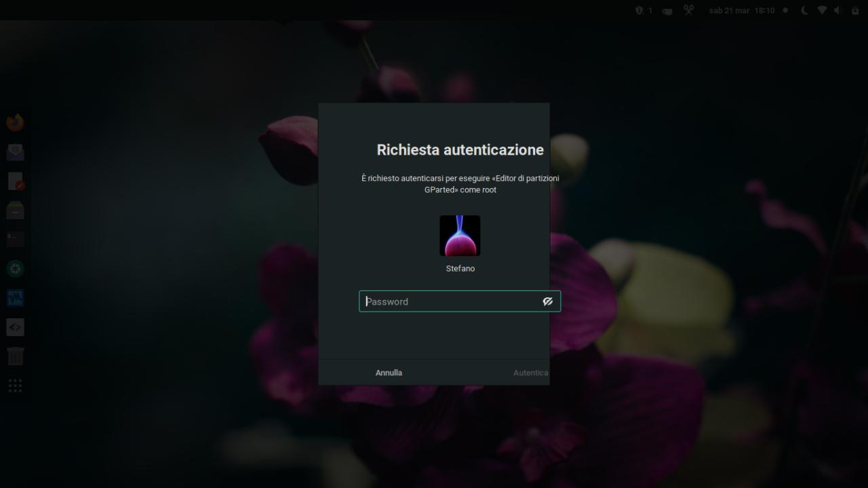
Task: Open Firefox from the dock
Action: 15,121
